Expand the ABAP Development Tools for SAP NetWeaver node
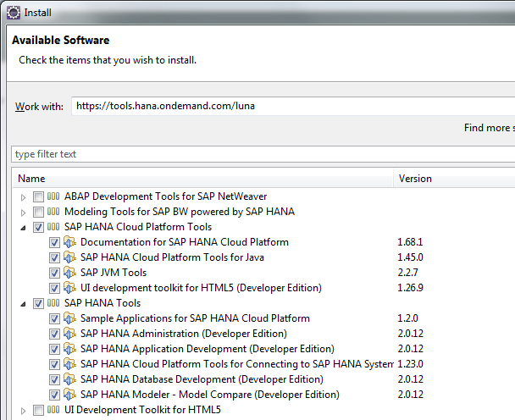Image resolution: width=515 pixels, height=420 pixels. [x=23, y=196]
